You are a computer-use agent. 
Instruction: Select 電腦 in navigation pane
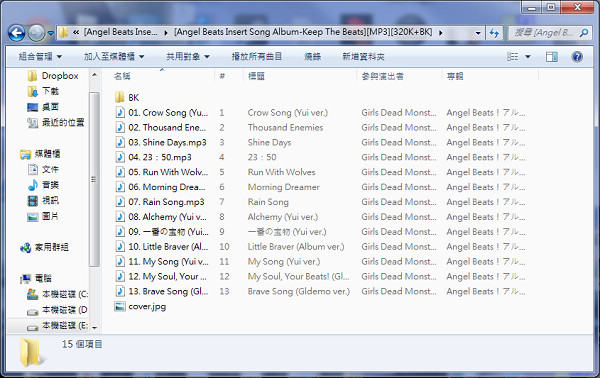(36, 279)
